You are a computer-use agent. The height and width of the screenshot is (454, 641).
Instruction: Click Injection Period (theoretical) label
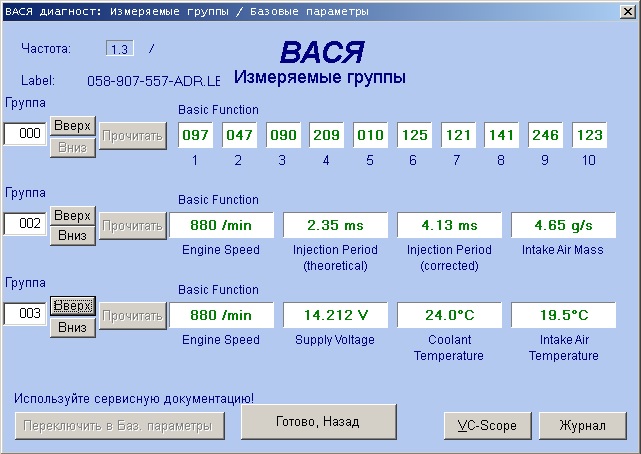pyautogui.click(x=335, y=258)
